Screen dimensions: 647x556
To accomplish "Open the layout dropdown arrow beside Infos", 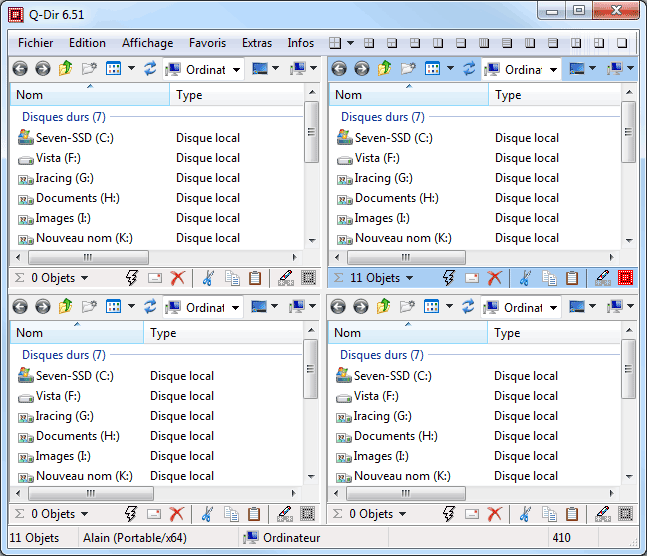I will tap(350, 43).
